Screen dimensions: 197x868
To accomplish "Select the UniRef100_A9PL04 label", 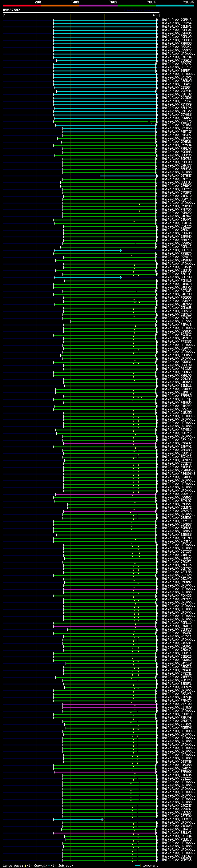I will click(176, 30).
